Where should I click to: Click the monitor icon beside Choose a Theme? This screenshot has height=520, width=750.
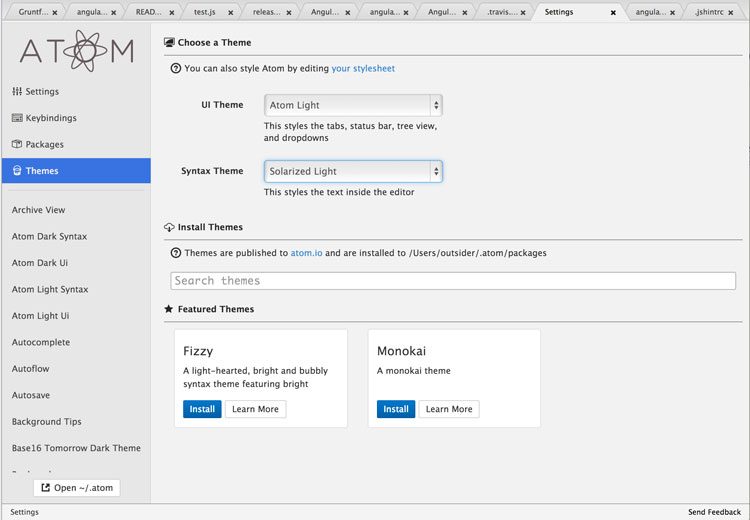169,43
